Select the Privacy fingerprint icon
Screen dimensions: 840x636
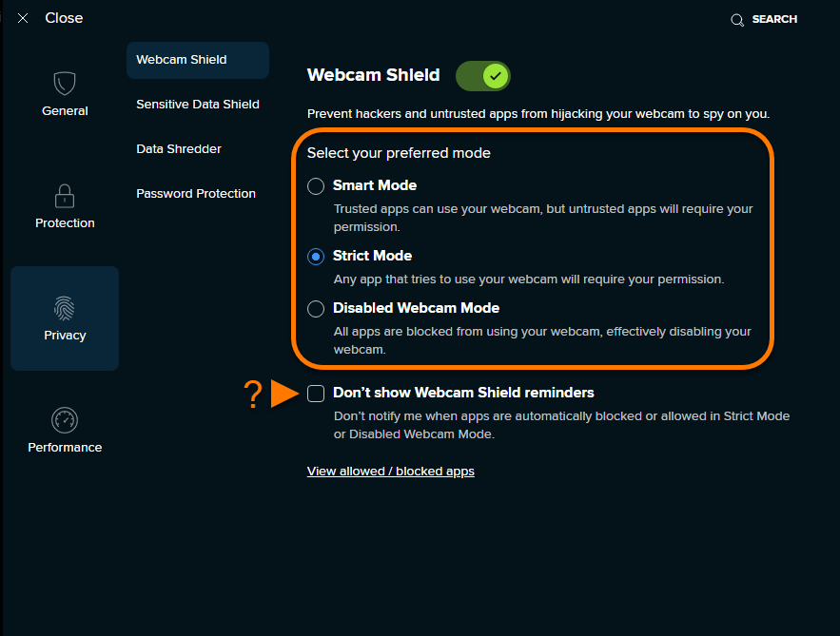click(65, 308)
